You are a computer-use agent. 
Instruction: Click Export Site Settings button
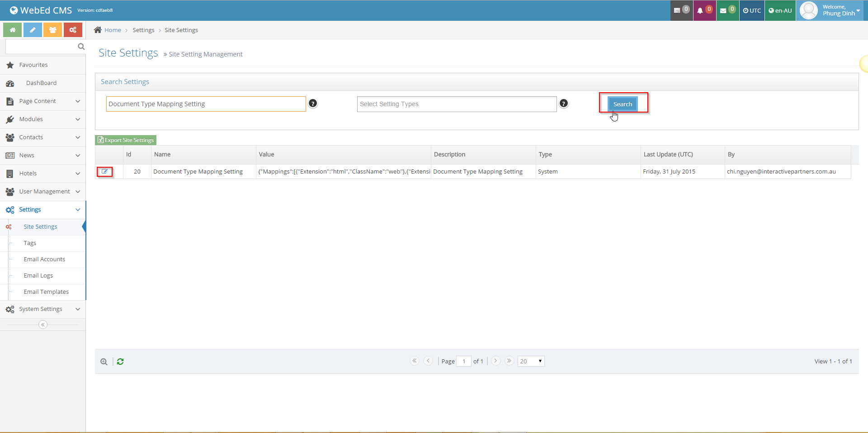point(126,140)
